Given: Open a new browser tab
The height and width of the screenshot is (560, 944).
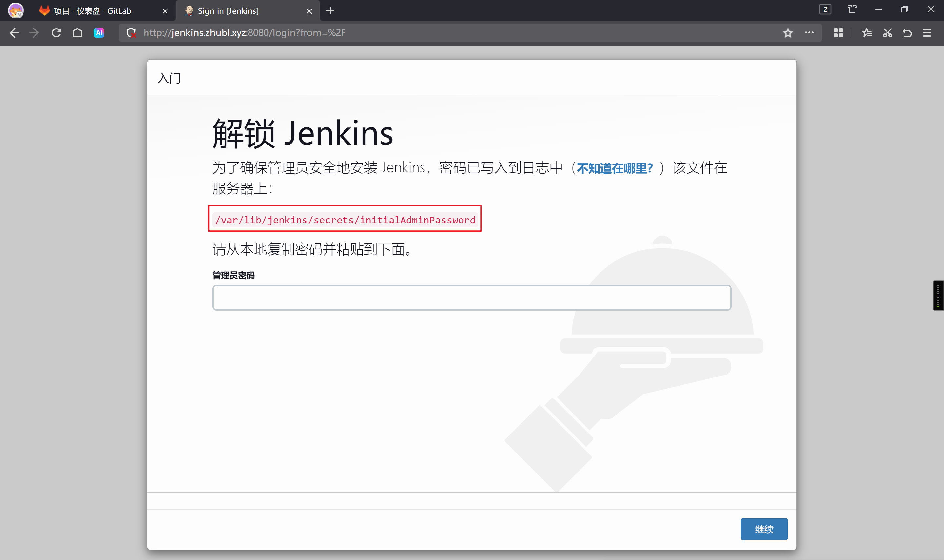Looking at the screenshot, I should pyautogui.click(x=330, y=11).
